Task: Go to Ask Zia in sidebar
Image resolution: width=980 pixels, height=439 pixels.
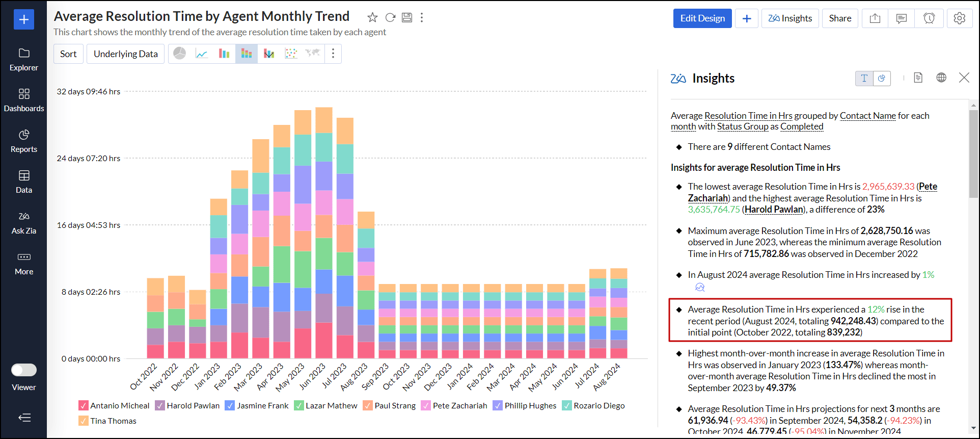Action: [24, 222]
